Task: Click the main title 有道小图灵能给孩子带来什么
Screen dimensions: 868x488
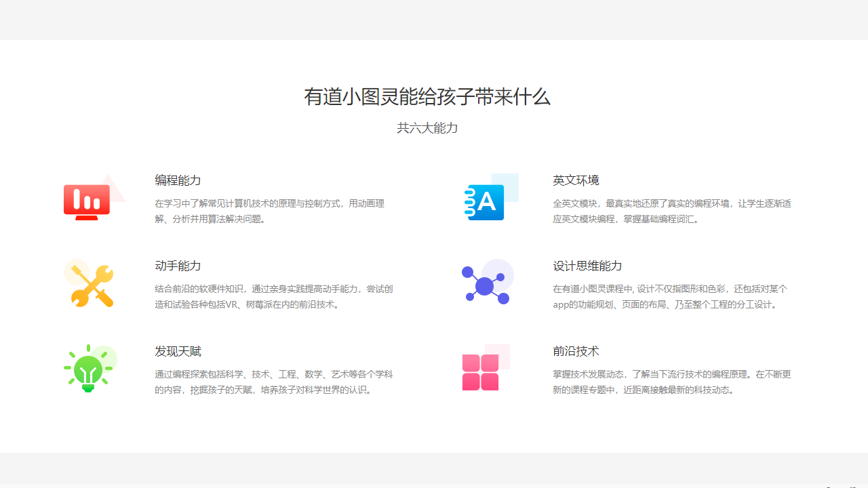Action: [x=427, y=97]
